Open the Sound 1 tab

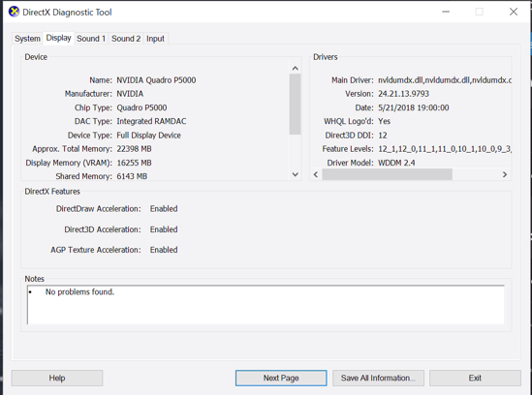point(91,39)
